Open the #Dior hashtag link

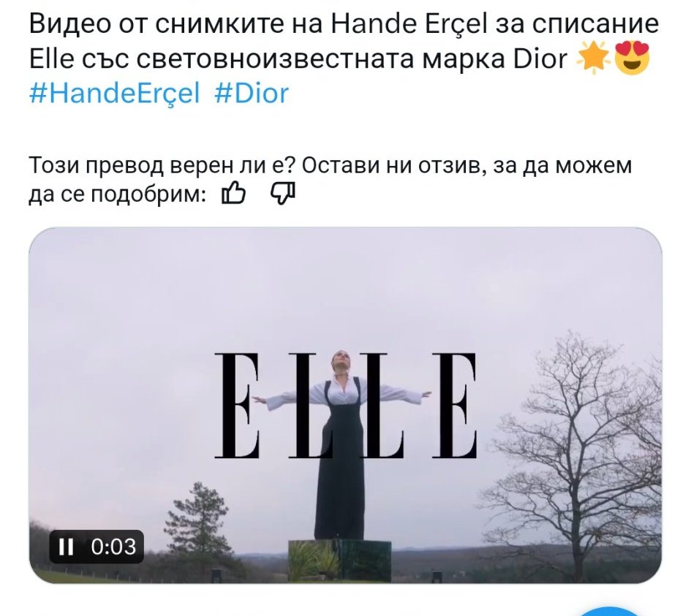(x=252, y=94)
